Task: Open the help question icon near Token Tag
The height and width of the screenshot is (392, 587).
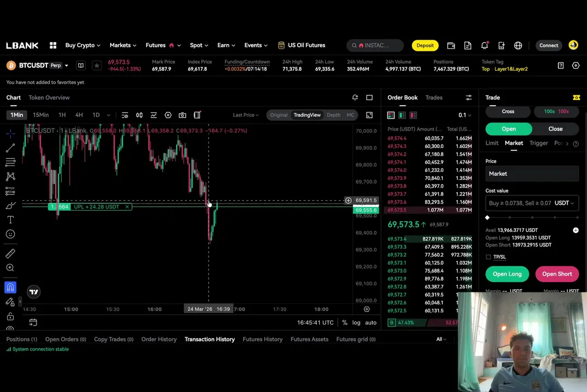Action: (560, 65)
